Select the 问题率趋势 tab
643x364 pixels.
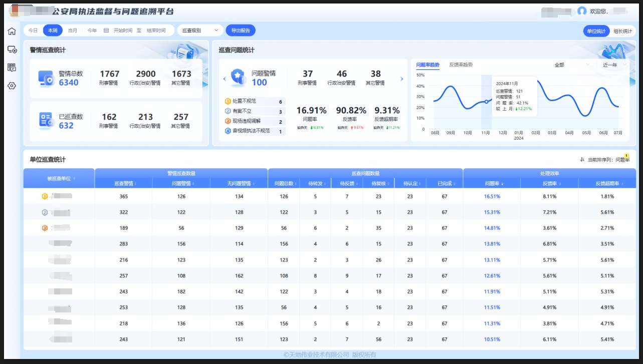pyautogui.click(x=427, y=65)
